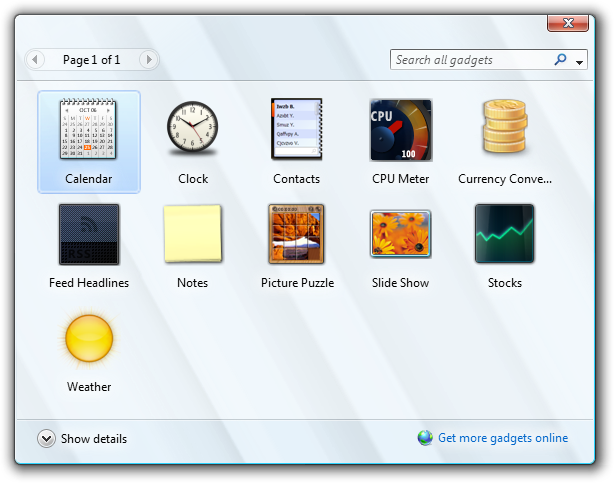Click the Currency Conve... label text
The height and width of the screenshot is (484, 614).
(x=505, y=179)
